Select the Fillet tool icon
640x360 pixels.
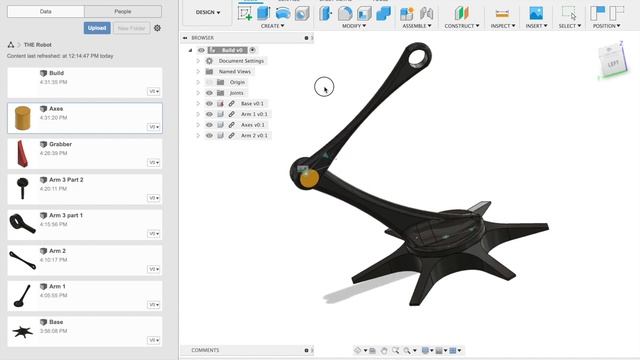pos(345,13)
